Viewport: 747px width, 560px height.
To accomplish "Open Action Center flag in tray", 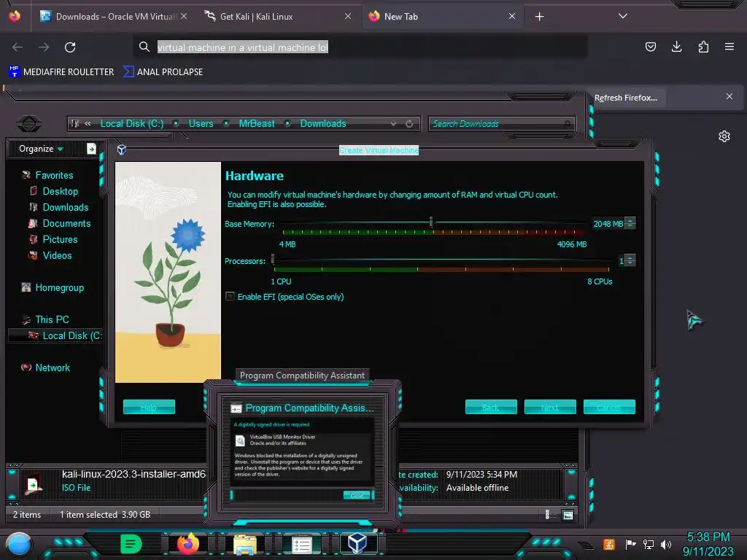I will pyautogui.click(x=630, y=544).
